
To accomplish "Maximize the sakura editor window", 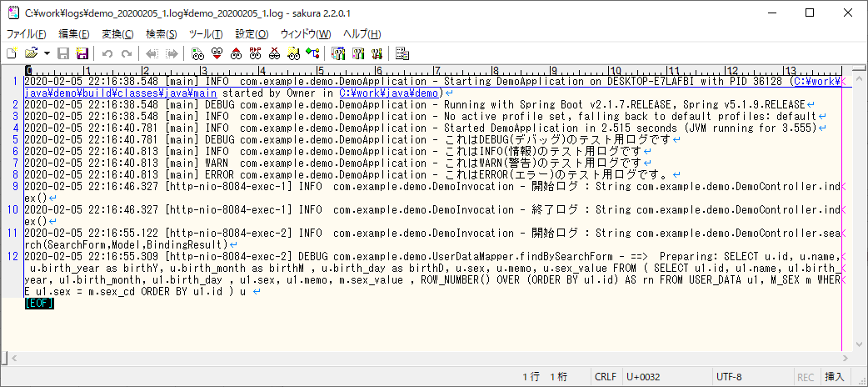I will (x=810, y=13).
